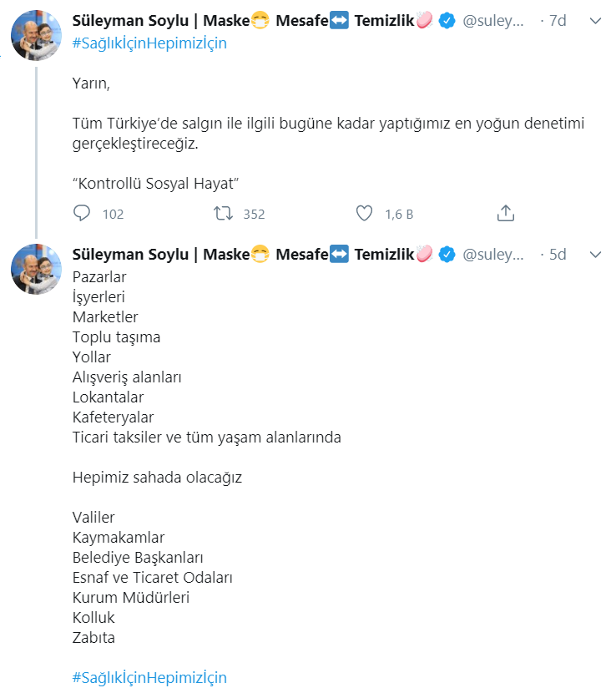Image resolution: width=616 pixels, height=693 pixels.
Task: Open the top #SağlıkİçinHepimizİçin hashtag
Action: (149, 43)
